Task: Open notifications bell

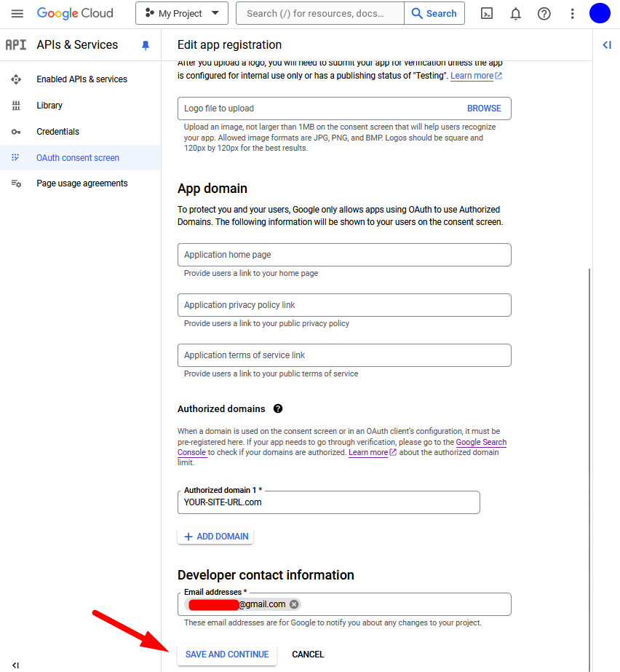Action: (x=515, y=14)
